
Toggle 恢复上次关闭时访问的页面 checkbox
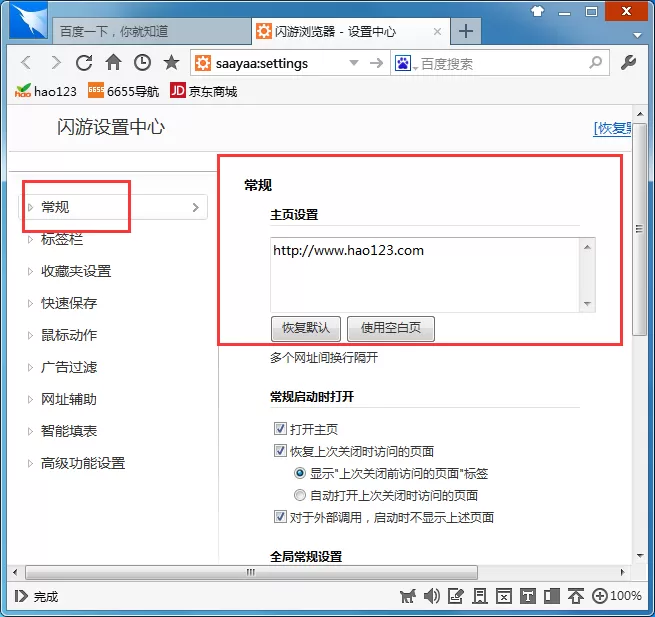pos(280,451)
